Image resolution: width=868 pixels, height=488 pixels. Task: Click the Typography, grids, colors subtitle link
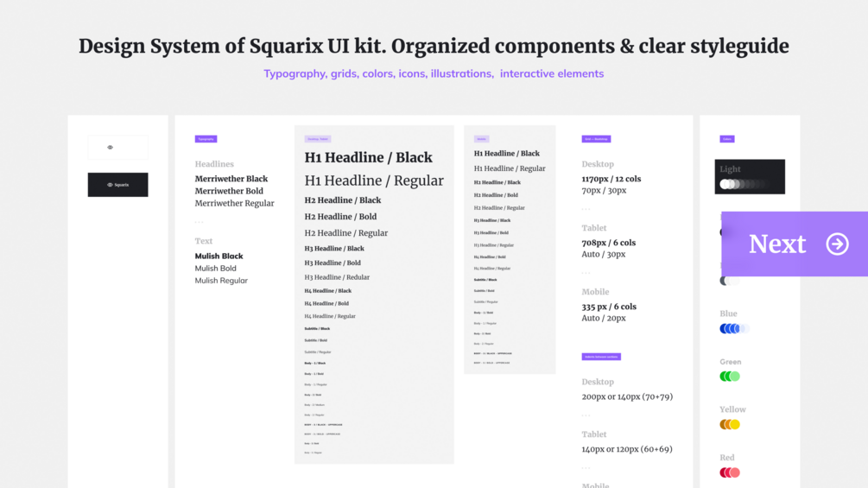coord(434,73)
